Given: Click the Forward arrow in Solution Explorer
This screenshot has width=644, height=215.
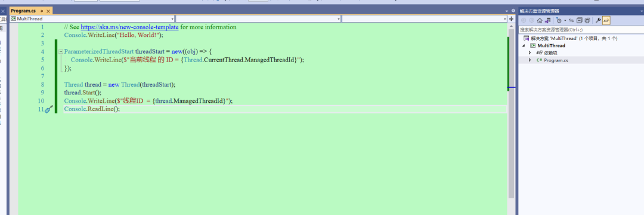Looking at the screenshot, I should point(531,20).
